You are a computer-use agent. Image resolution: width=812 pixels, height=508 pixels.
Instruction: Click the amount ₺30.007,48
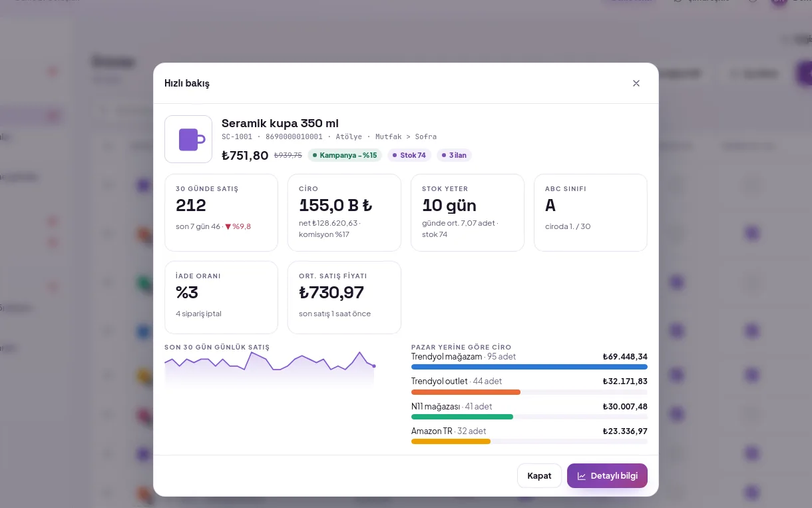click(625, 406)
